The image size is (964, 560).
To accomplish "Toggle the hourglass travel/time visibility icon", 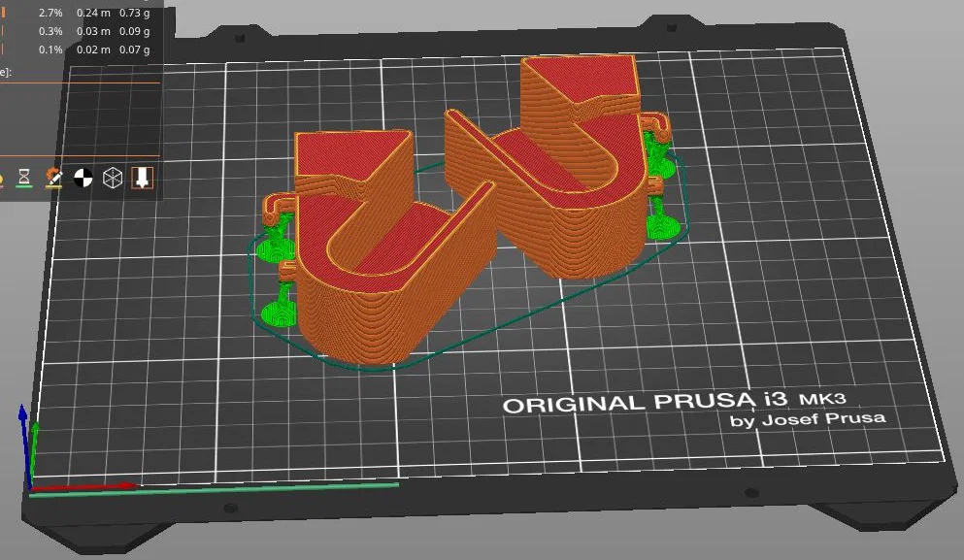I will [23, 178].
